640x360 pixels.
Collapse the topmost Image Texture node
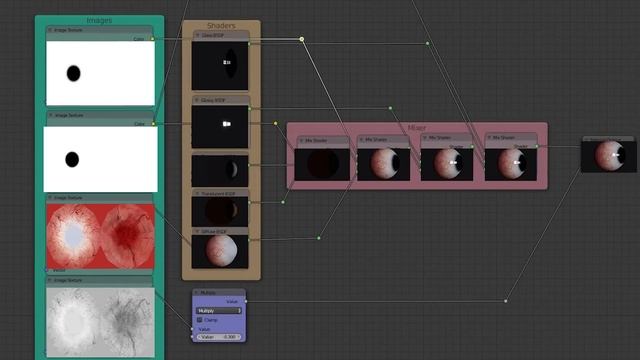(50, 30)
